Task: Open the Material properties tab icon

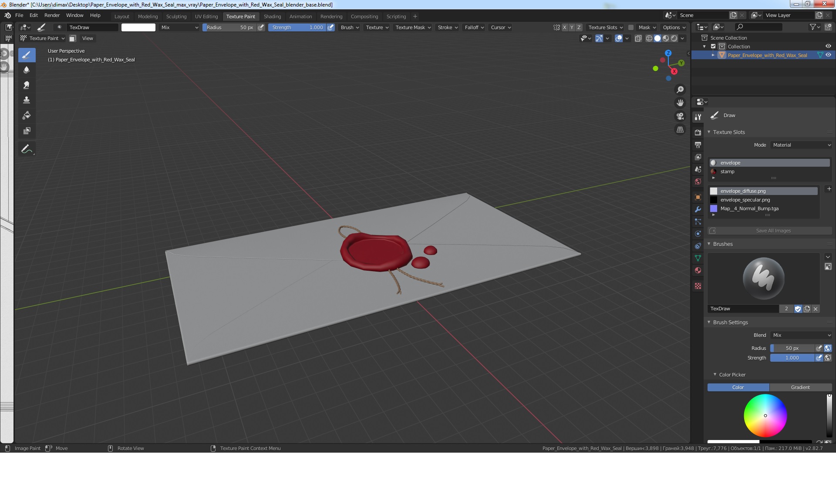Action: point(698,270)
